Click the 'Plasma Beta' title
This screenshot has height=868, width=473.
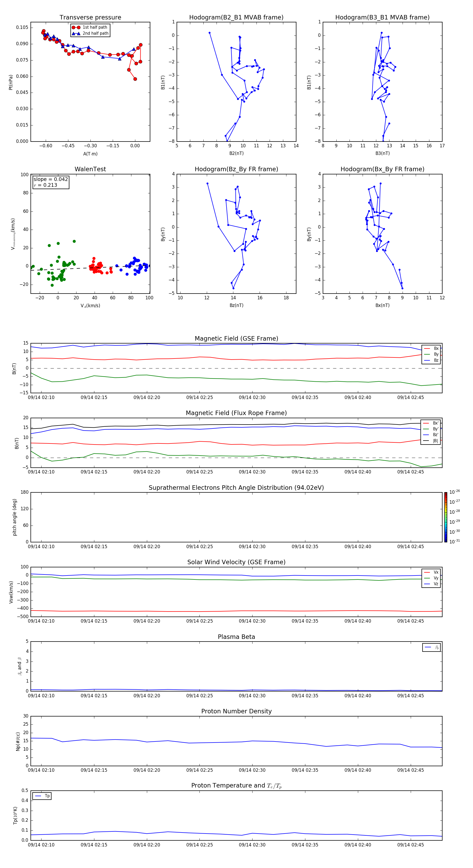(236, 637)
